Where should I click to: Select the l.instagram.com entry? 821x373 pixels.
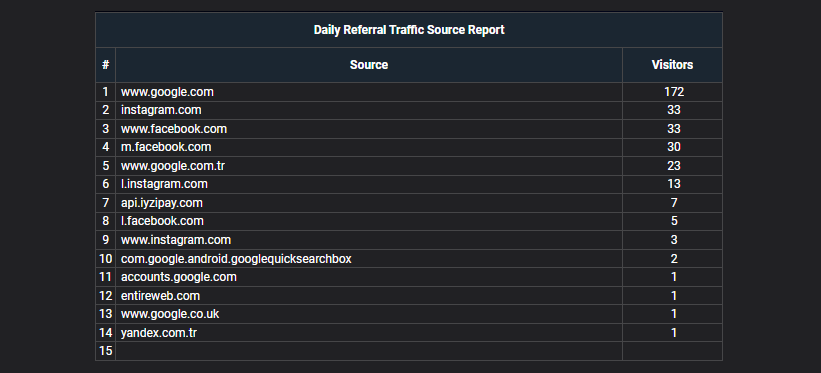tap(164, 184)
